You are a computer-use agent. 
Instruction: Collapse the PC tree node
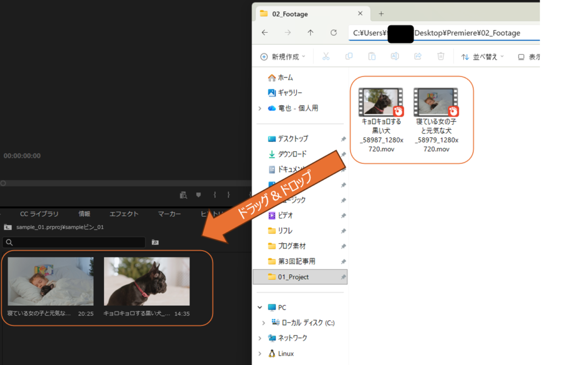(x=260, y=308)
